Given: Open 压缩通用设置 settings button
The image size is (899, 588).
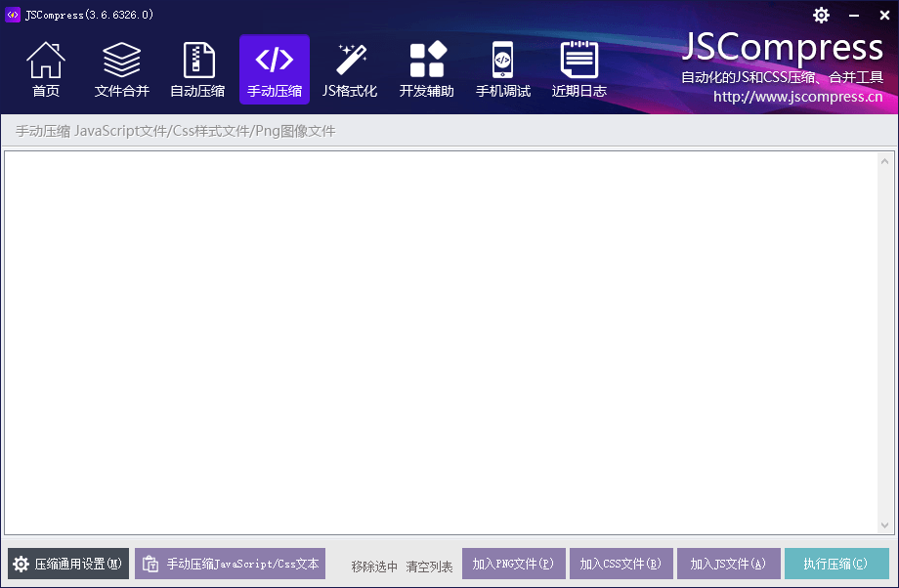Looking at the screenshot, I should pyautogui.click(x=68, y=564).
